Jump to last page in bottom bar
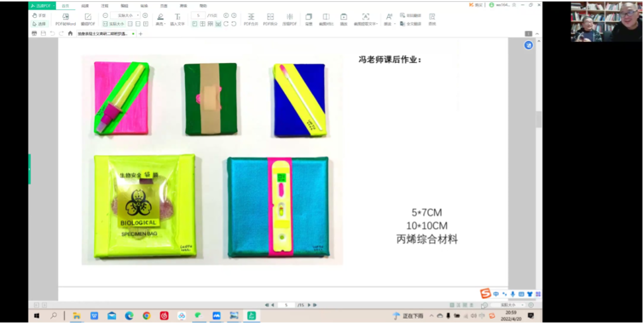 coord(315,305)
